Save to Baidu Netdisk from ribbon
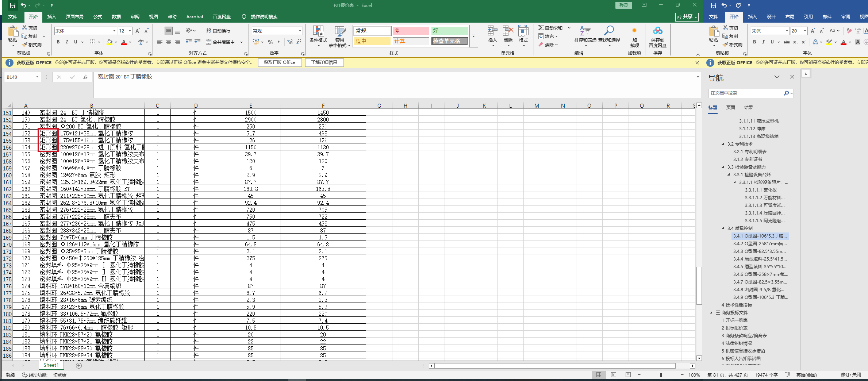 (658, 36)
